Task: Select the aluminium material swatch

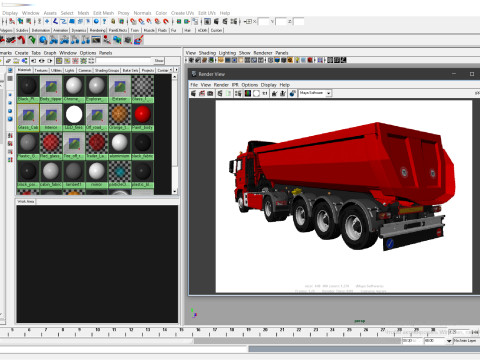Action: 120,146
